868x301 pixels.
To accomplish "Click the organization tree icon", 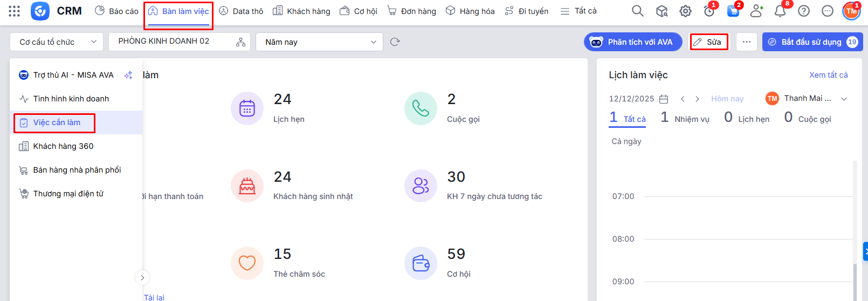I will point(240,42).
